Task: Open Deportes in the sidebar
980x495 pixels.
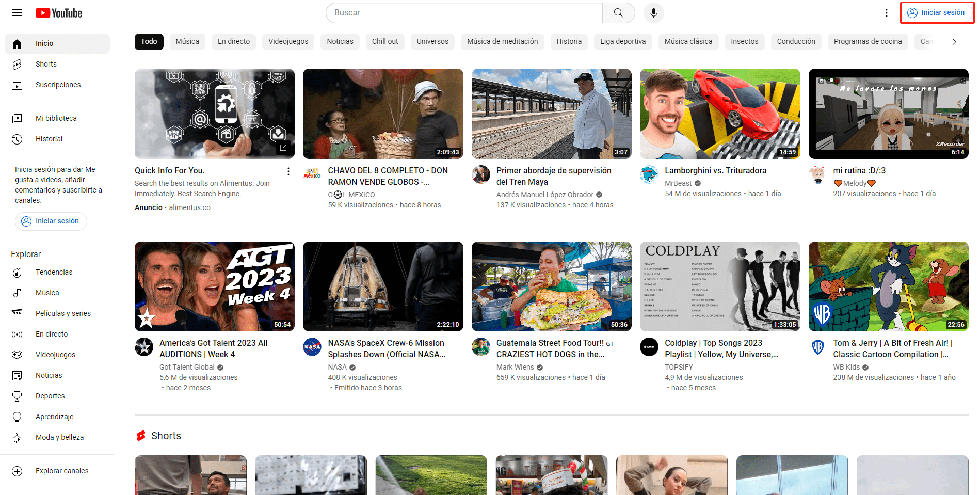Action: click(57, 396)
